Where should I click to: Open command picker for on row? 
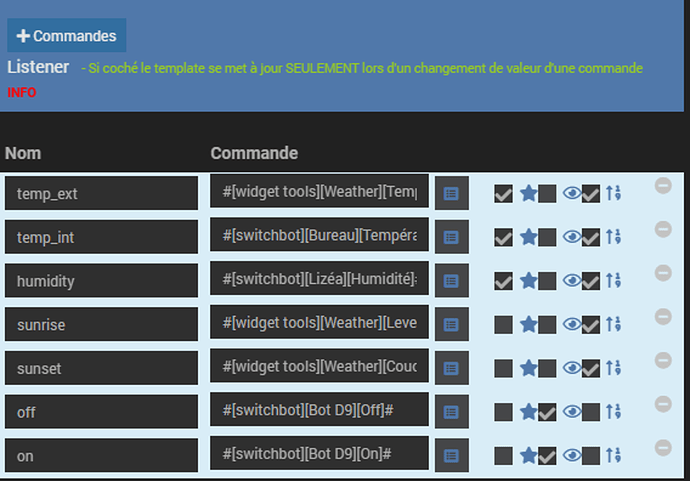(x=451, y=455)
